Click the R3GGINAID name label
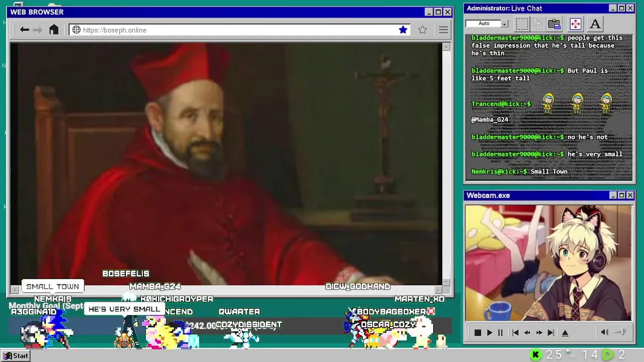The width and height of the screenshot is (644, 362). click(x=34, y=312)
